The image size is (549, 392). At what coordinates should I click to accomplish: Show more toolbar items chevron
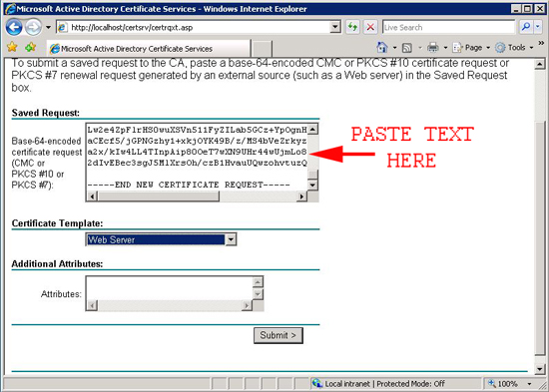[x=541, y=44]
